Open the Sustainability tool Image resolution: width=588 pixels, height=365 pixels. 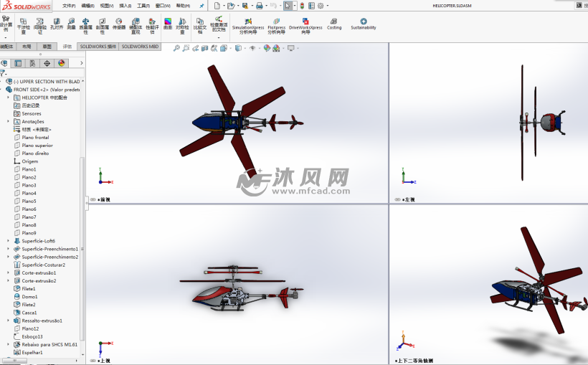click(364, 24)
